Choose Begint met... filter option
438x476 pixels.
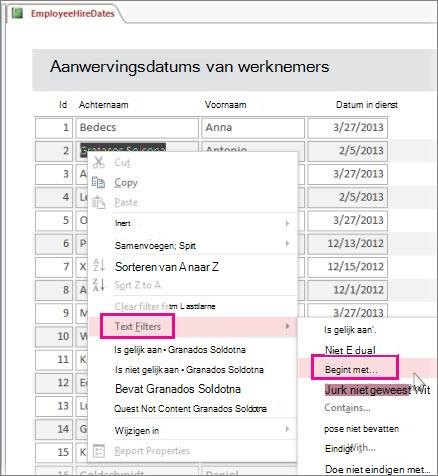pyautogui.click(x=351, y=370)
